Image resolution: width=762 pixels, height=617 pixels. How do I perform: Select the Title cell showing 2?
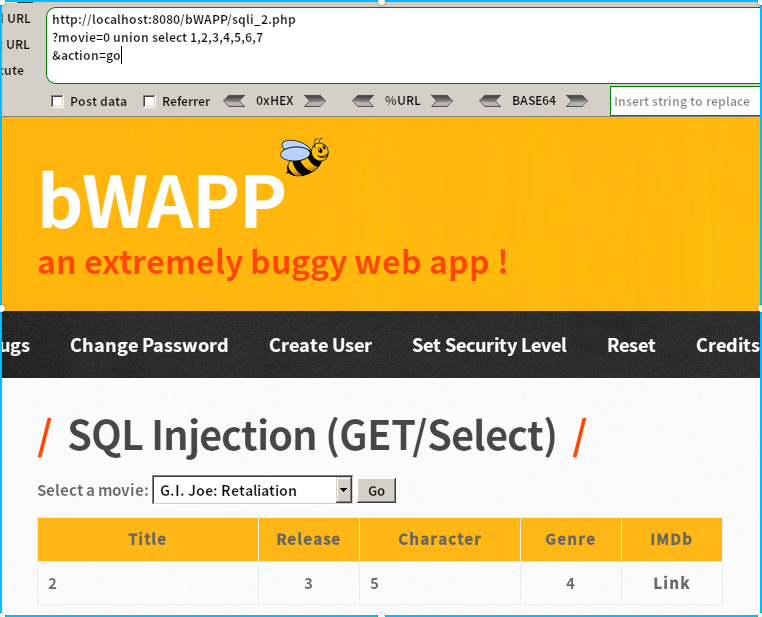(148, 583)
